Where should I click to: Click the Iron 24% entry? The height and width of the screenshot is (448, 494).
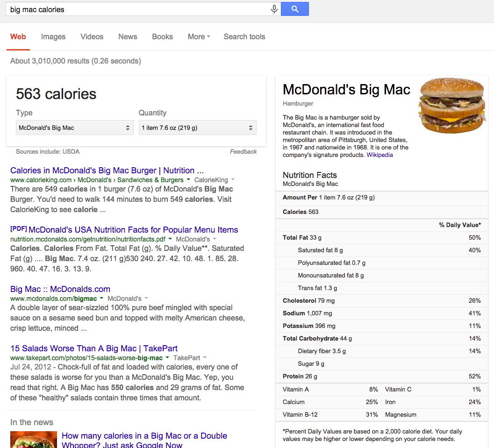tap(433, 402)
